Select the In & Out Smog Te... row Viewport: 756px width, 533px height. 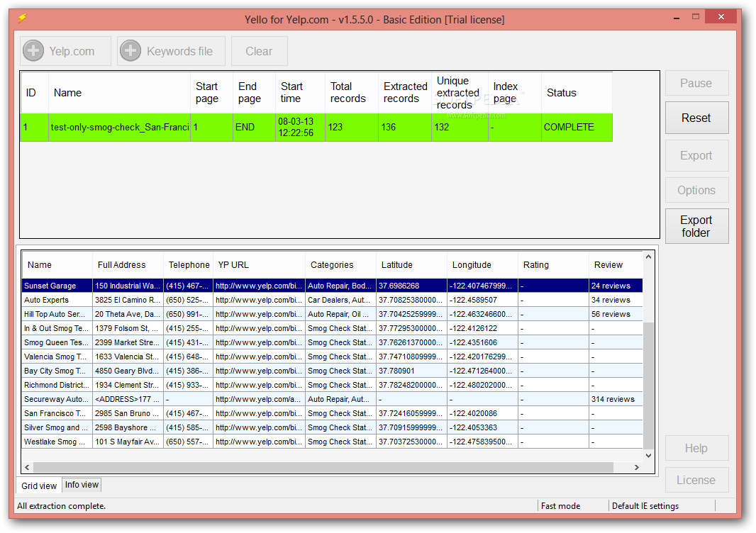tap(332, 328)
